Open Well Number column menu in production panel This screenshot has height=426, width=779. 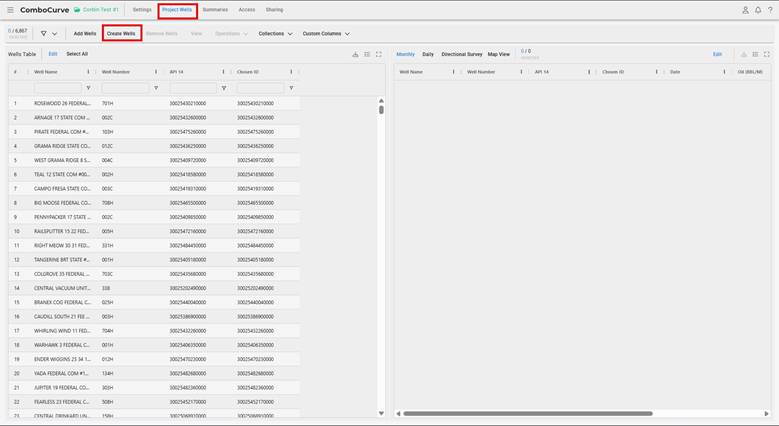coord(521,72)
